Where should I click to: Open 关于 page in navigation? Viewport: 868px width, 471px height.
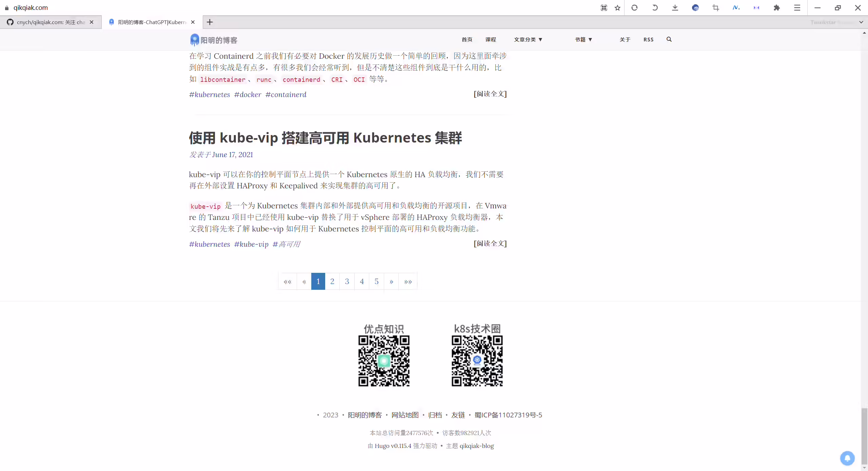[x=625, y=40]
